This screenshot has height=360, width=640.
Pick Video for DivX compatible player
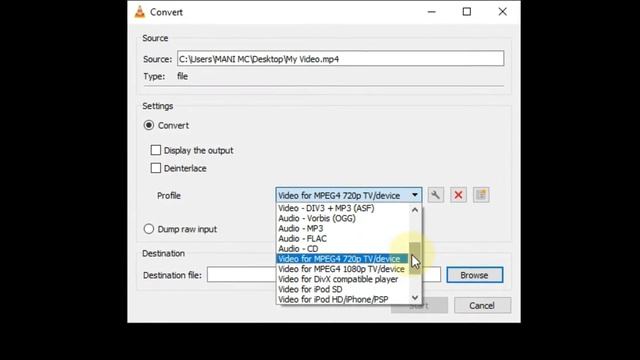click(x=343, y=279)
